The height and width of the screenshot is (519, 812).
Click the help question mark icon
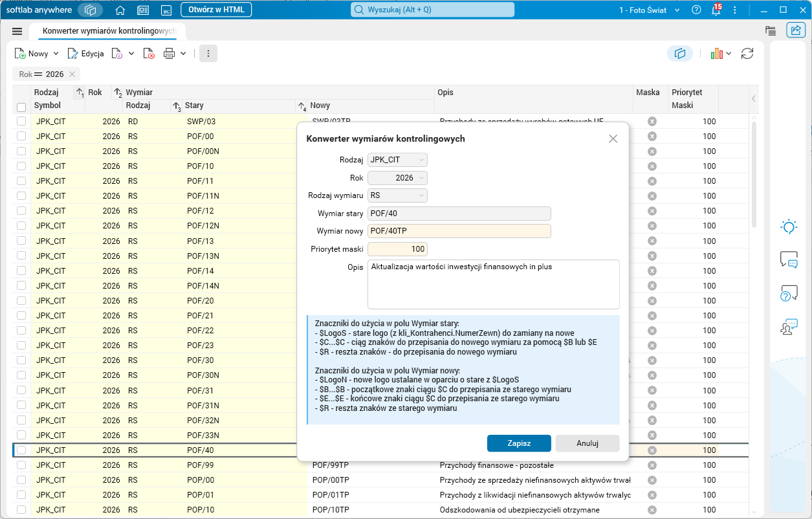click(x=696, y=10)
